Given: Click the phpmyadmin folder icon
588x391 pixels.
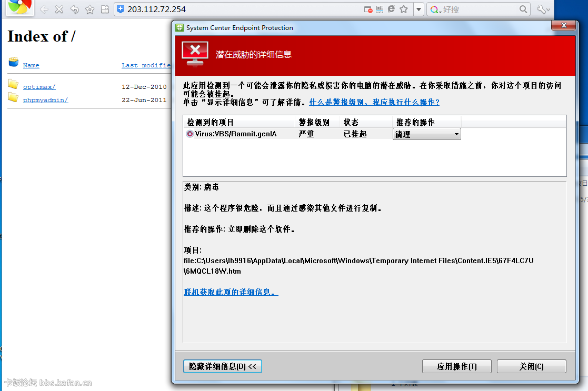Looking at the screenshot, I should [x=13, y=97].
